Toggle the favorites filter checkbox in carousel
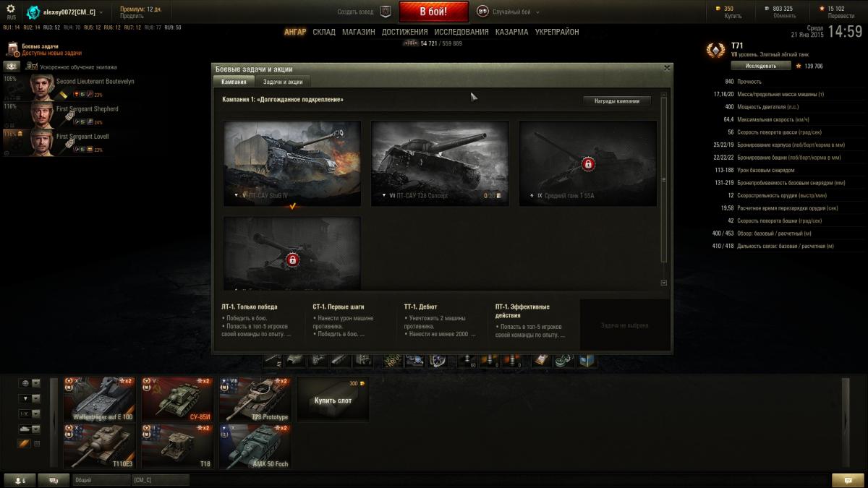 37,444
